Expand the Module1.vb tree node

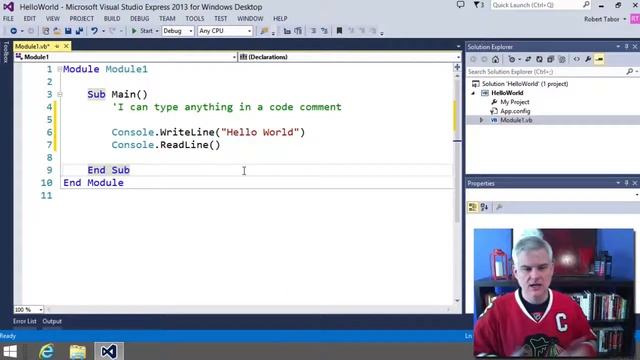pyautogui.click(x=481, y=120)
